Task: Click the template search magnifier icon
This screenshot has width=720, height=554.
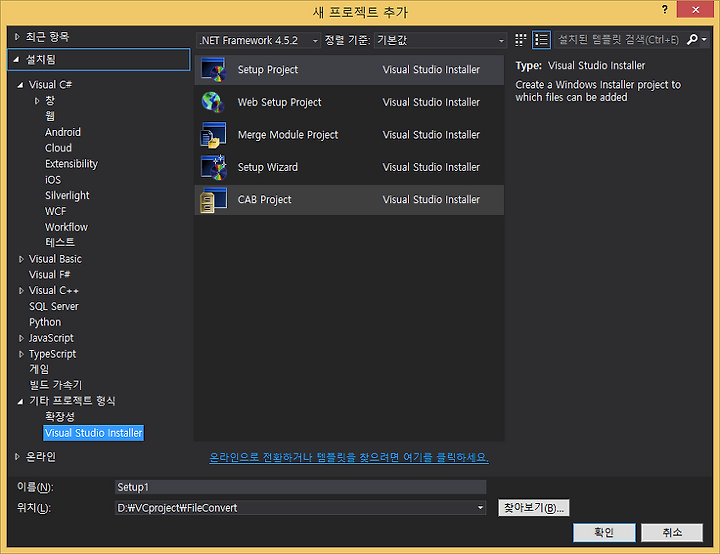Action: [692, 40]
